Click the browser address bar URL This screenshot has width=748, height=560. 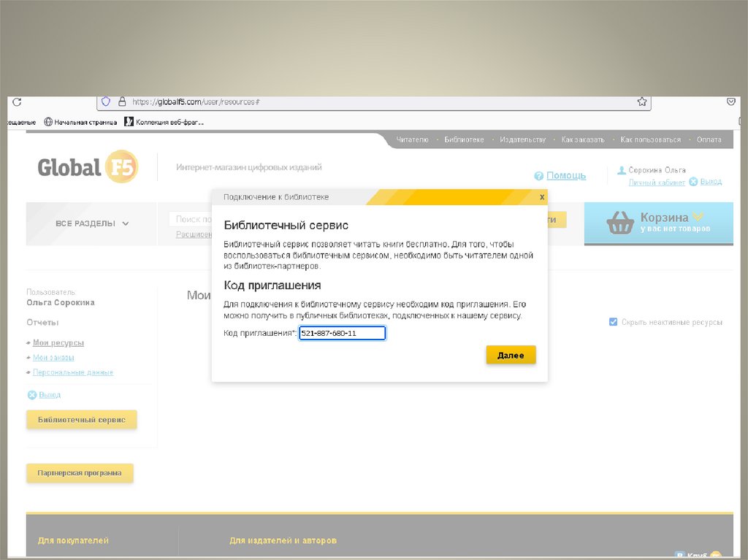click(x=196, y=101)
